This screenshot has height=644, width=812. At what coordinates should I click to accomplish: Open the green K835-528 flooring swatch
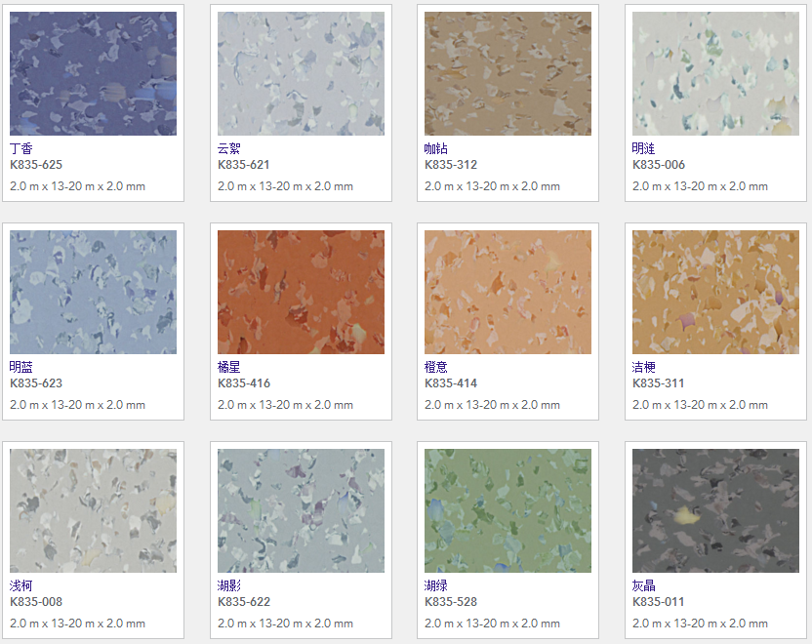click(x=508, y=510)
